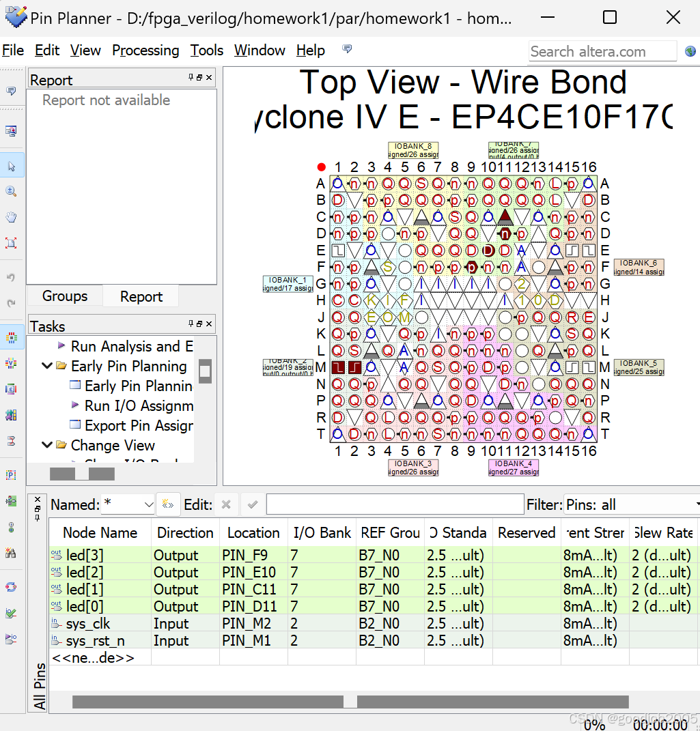Click the chip icon marked with V
700x731 pixels.
(11, 363)
